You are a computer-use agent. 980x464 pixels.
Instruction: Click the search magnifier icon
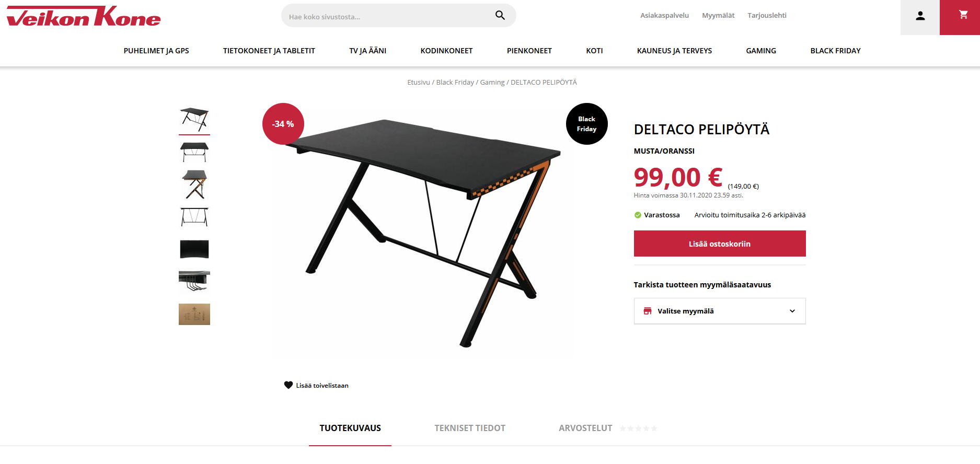500,16
